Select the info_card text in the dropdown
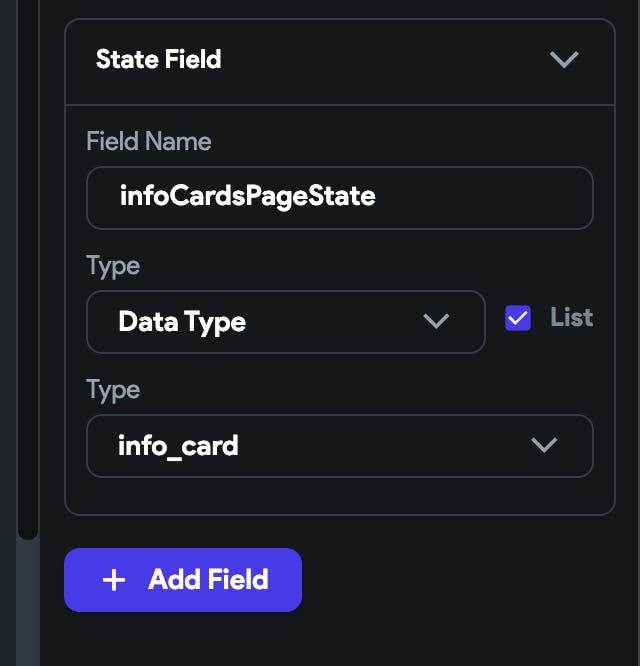Image resolution: width=640 pixels, height=666 pixels. click(178, 446)
